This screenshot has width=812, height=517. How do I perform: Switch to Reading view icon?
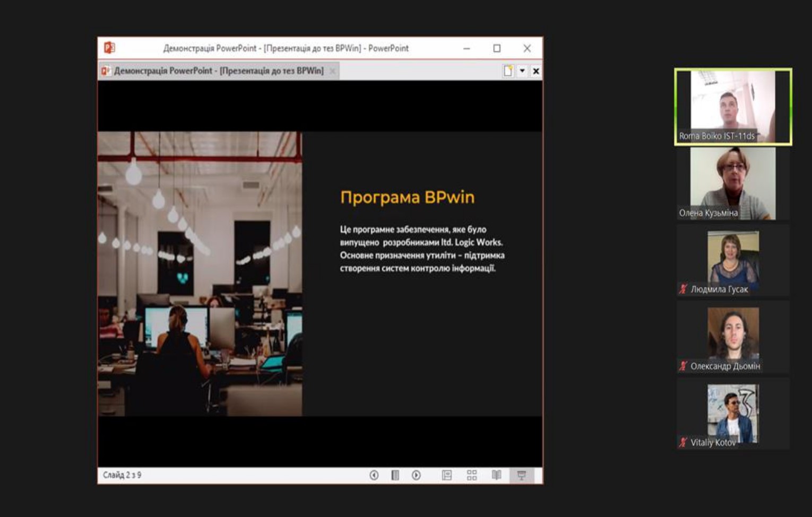[x=496, y=475]
